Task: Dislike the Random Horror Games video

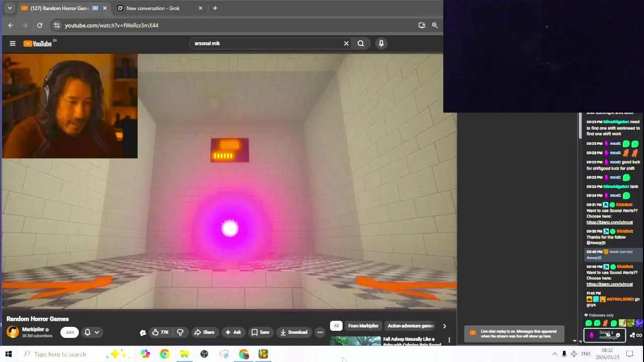Action: [180, 332]
